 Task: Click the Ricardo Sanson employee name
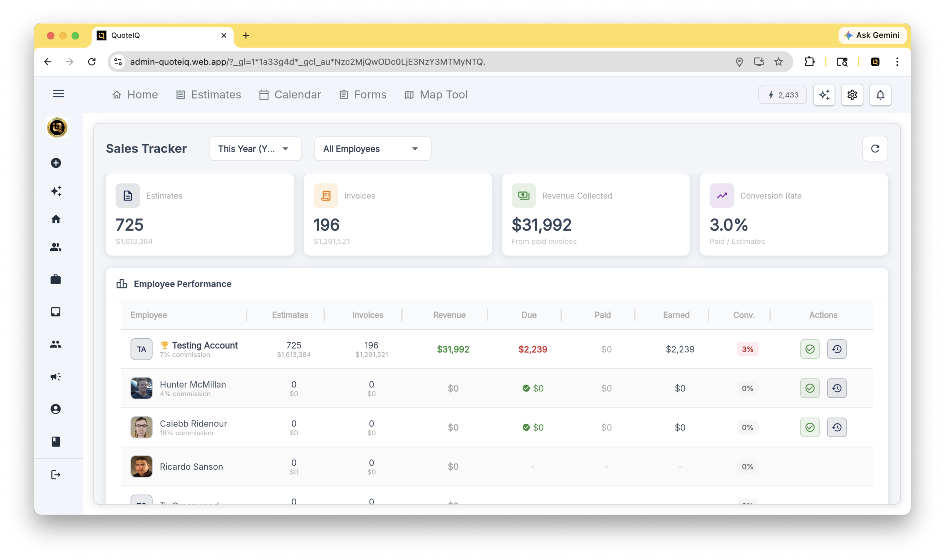click(x=192, y=467)
